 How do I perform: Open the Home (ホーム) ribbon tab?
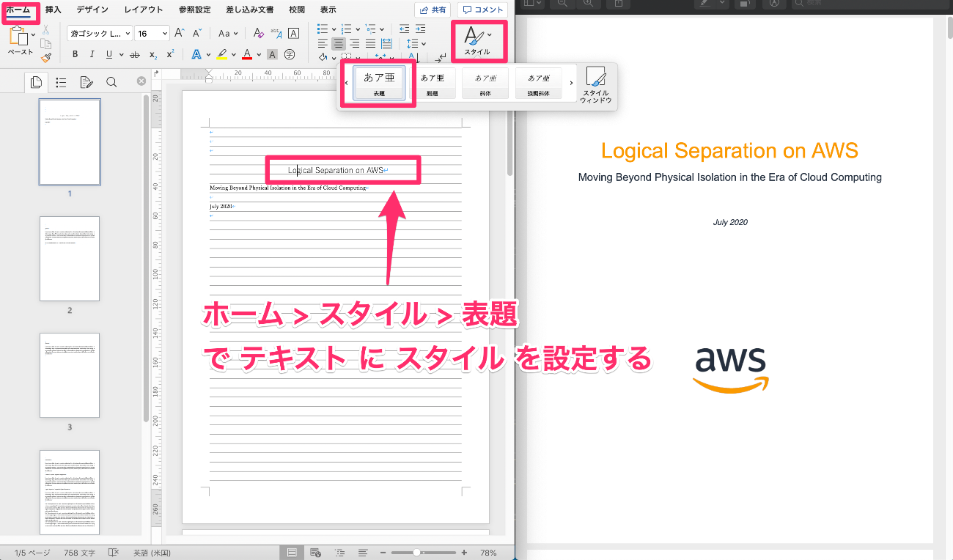[18, 10]
